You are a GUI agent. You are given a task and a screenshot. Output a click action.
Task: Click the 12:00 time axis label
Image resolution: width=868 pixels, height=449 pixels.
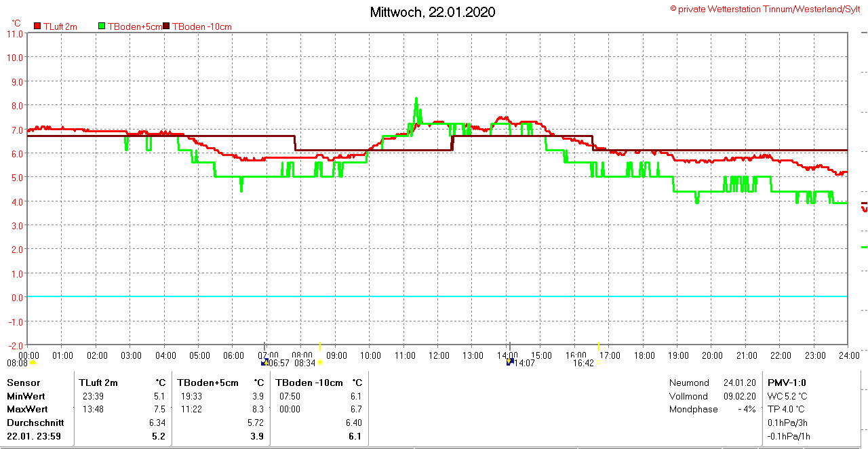pyautogui.click(x=439, y=355)
